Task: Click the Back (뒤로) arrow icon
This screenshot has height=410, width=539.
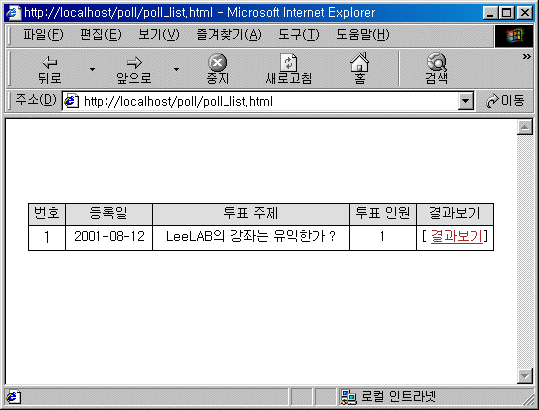Action: coord(50,63)
